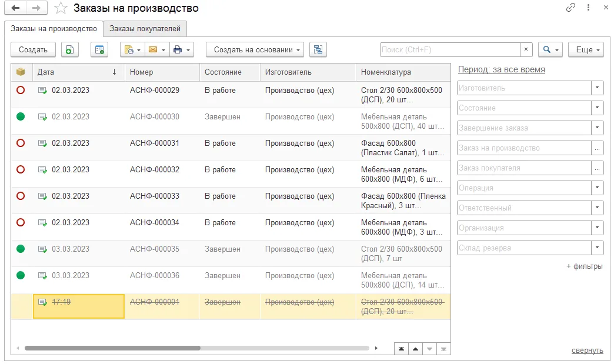The height and width of the screenshot is (364, 614).
Task: Create a copy of the order with the green plus icon
Action: pyautogui.click(x=70, y=50)
